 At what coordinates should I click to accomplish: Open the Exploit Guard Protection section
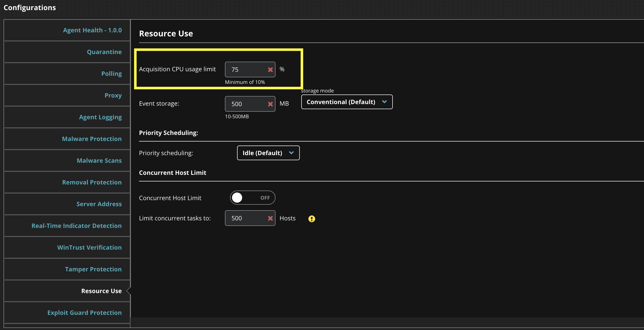pos(67,313)
